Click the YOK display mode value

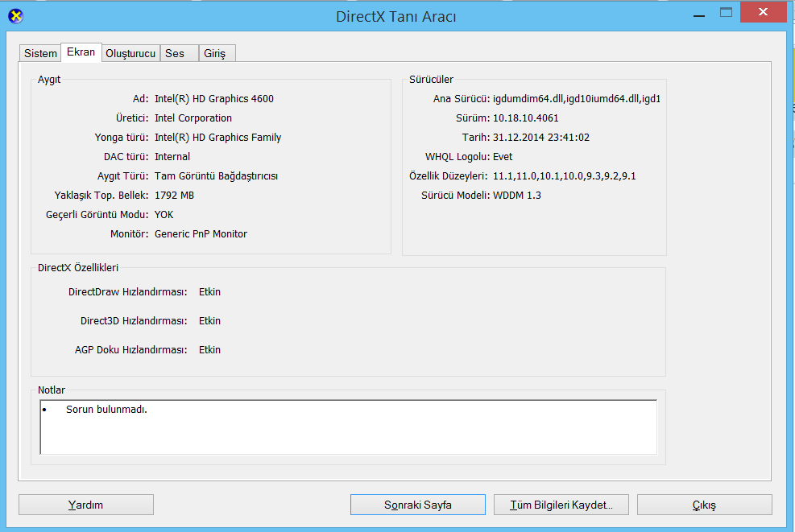tap(164, 214)
